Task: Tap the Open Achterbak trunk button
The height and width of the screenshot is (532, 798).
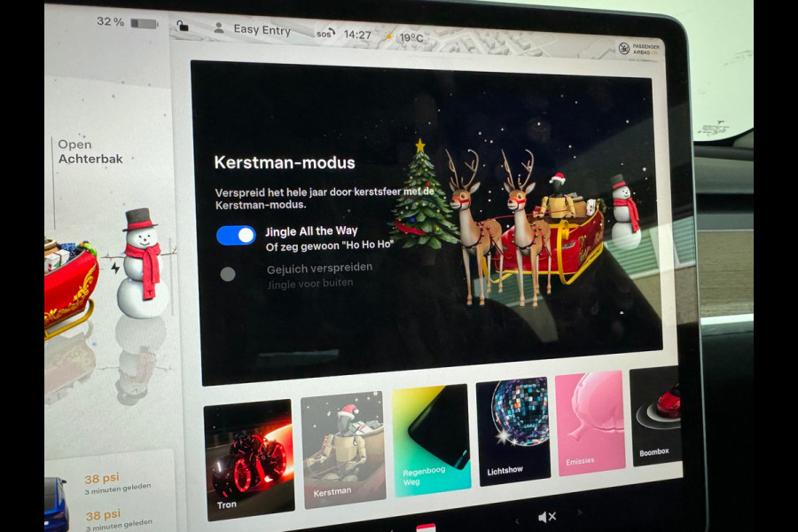Action: click(90, 152)
